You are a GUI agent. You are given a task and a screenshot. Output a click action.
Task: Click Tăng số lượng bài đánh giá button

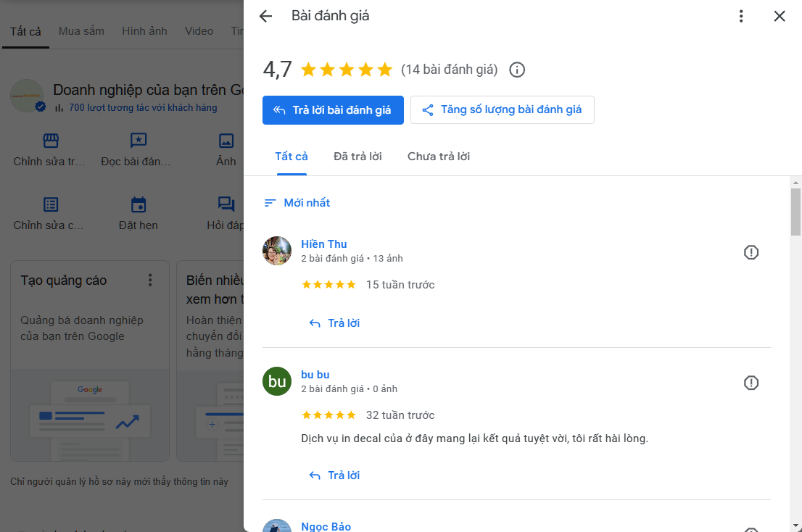(x=503, y=110)
